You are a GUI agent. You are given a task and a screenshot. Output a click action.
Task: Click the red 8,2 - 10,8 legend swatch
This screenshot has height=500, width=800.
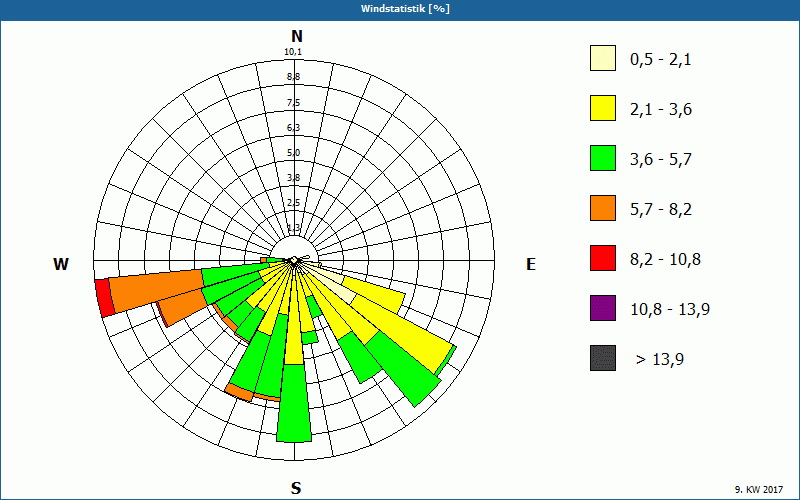coord(603,258)
